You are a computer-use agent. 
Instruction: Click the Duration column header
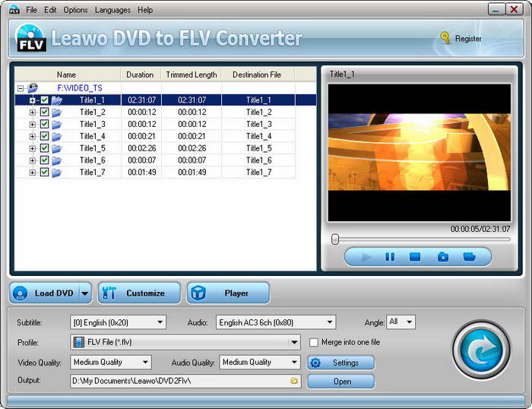pos(140,75)
